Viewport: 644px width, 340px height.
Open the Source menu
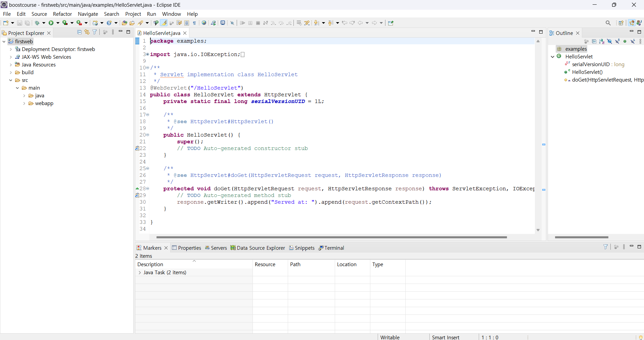(x=39, y=14)
